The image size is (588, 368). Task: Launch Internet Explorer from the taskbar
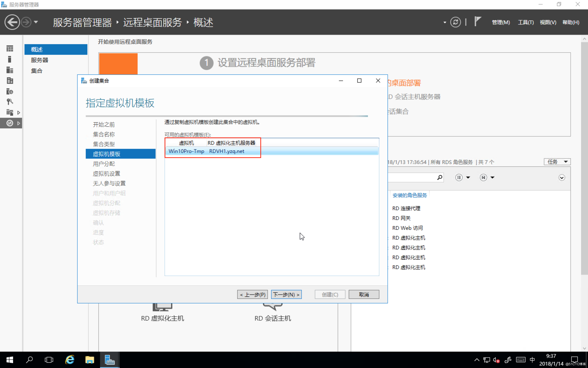click(70, 360)
